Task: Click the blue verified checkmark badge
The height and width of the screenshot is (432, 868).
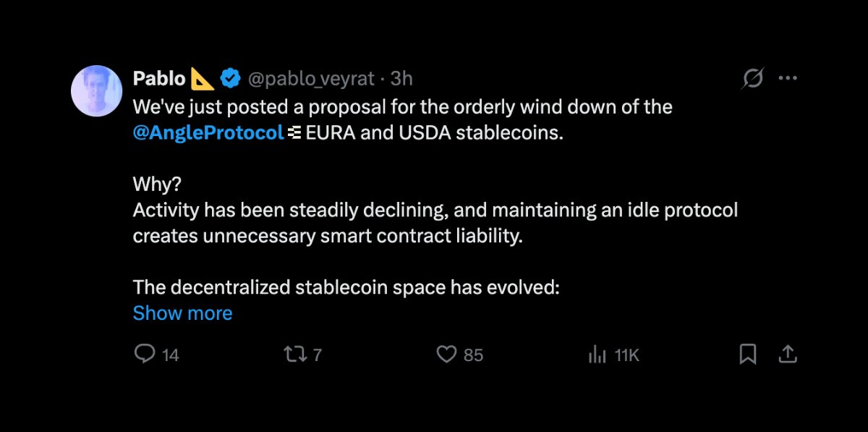Action: coord(231,77)
